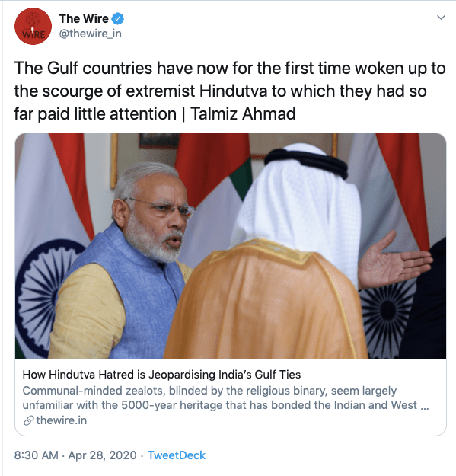Click the Apr 28, 2020 date
Image resolution: width=456 pixels, height=476 pixels.
coord(102,455)
